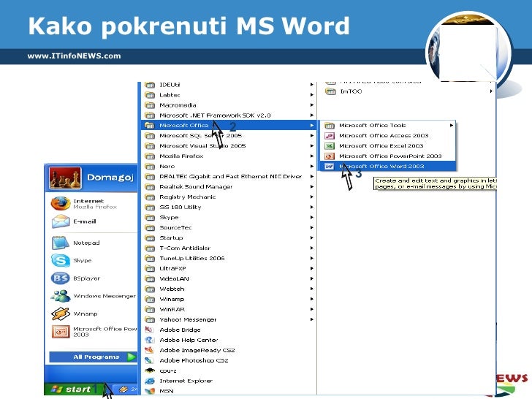
Task: Expand the Labtec submenu arrow
Action: 311,95
